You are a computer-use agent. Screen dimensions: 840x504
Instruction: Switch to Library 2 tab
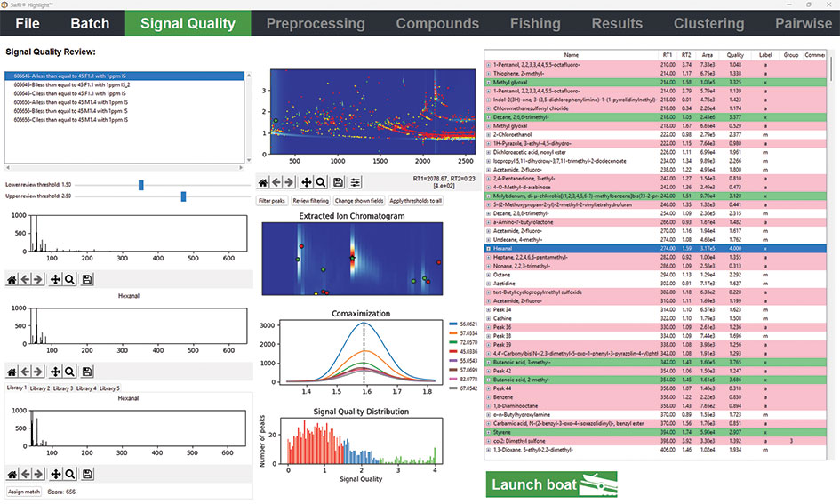coord(40,388)
